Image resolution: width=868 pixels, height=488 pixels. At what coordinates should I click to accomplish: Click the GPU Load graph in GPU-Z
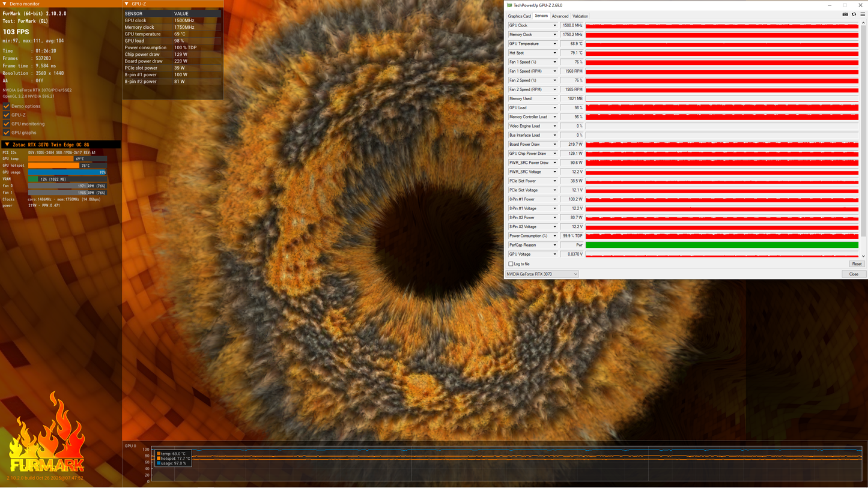722,108
